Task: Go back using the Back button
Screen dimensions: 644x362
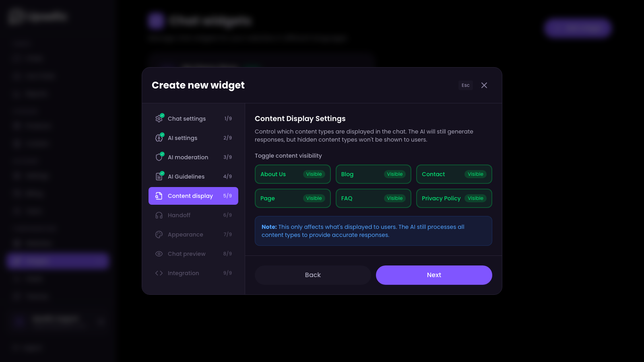Action: [313, 275]
